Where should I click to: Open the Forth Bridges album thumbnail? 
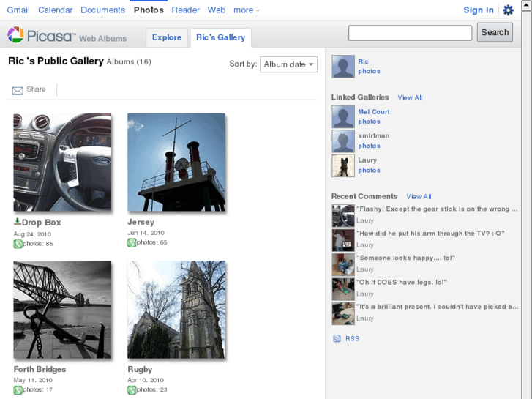(x=62, y=310)
